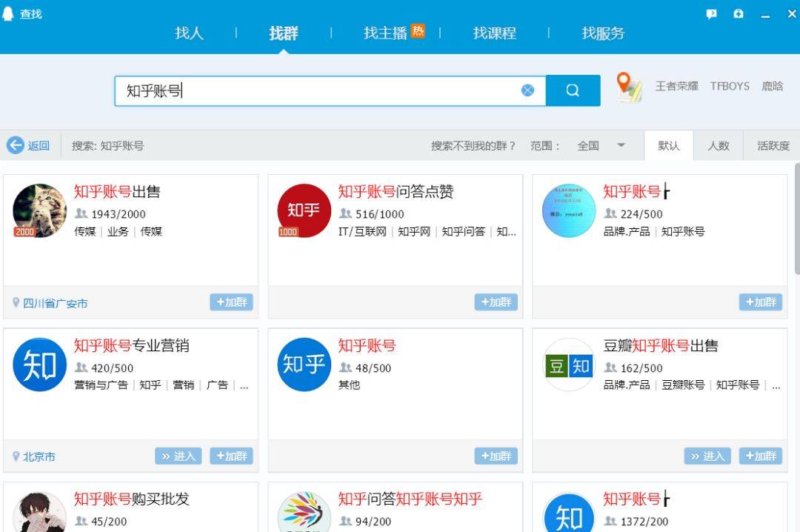The image size is (800, 532).
Task: Click the 业务 tag
Action: (x=118, y=231)
